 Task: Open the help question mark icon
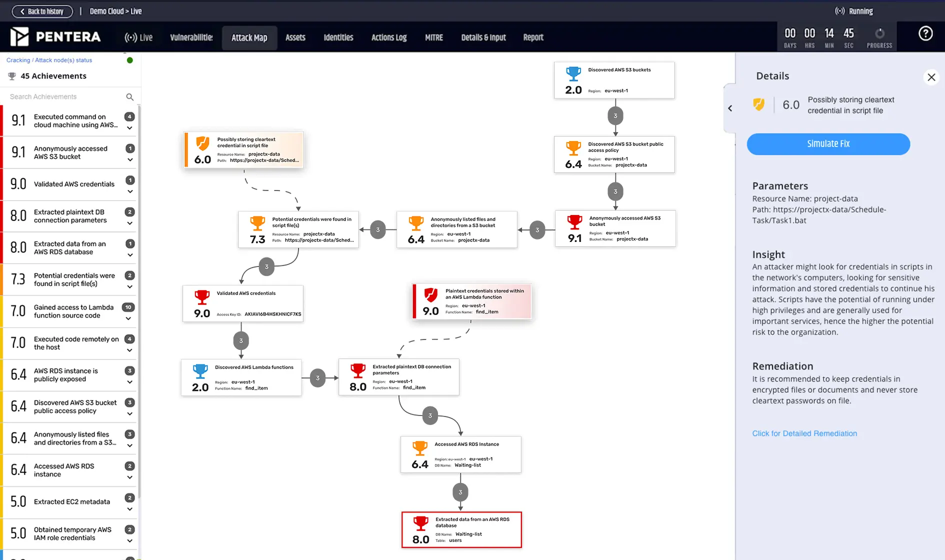coord(925,33)
